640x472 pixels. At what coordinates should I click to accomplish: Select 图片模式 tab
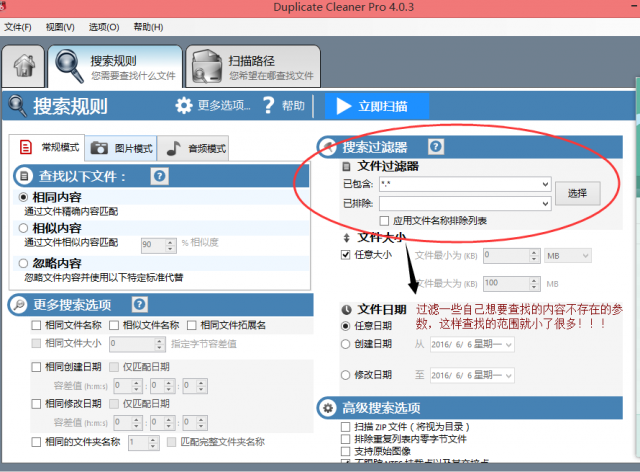121,148
